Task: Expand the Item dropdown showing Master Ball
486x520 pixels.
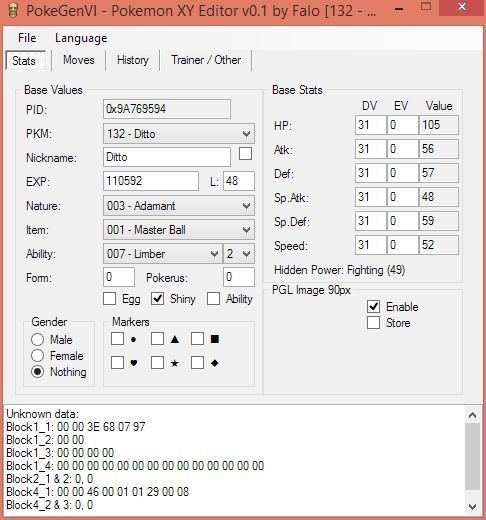Action: [179, 230]
